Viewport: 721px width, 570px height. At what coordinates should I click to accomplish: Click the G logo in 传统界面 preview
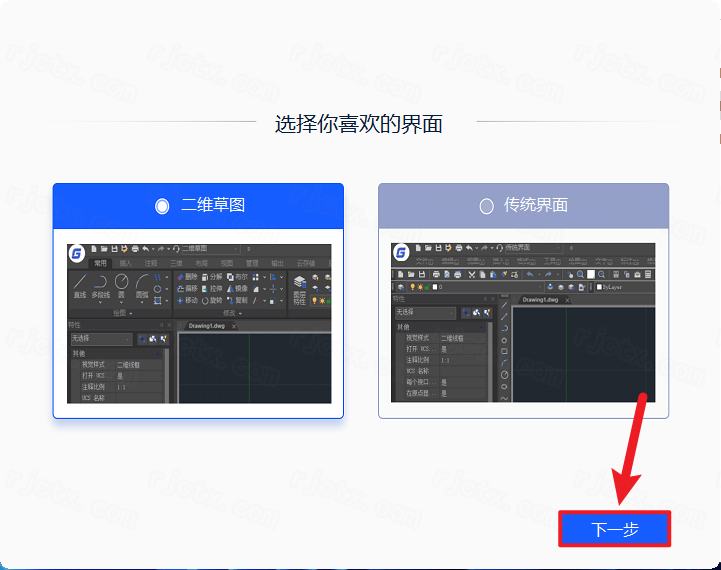click(401, 251)
